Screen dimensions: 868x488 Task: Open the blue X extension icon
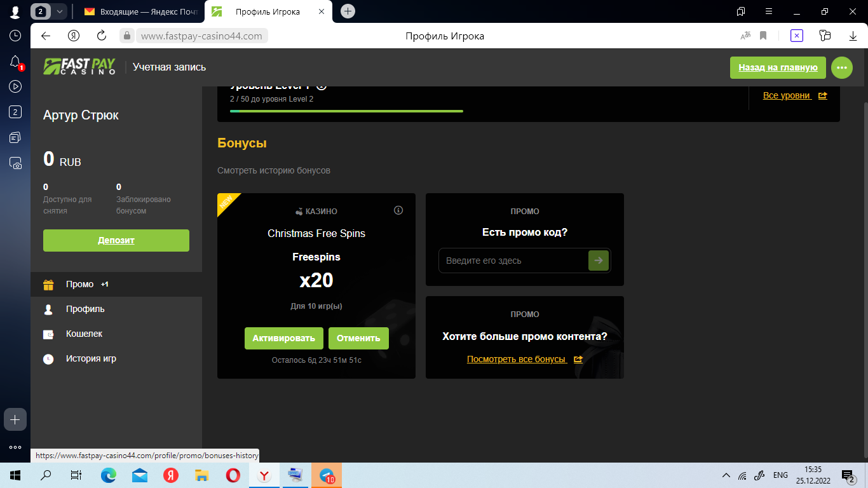[797, 36]
